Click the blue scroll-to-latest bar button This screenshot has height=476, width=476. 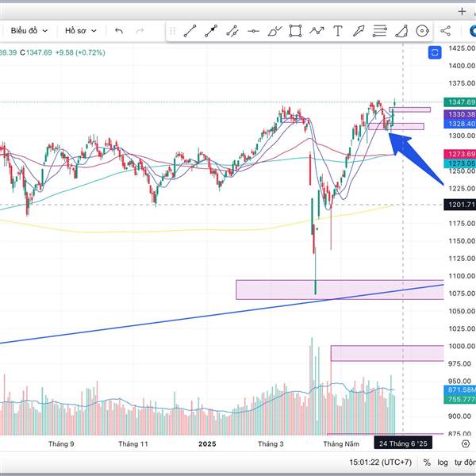pos(435,52)
